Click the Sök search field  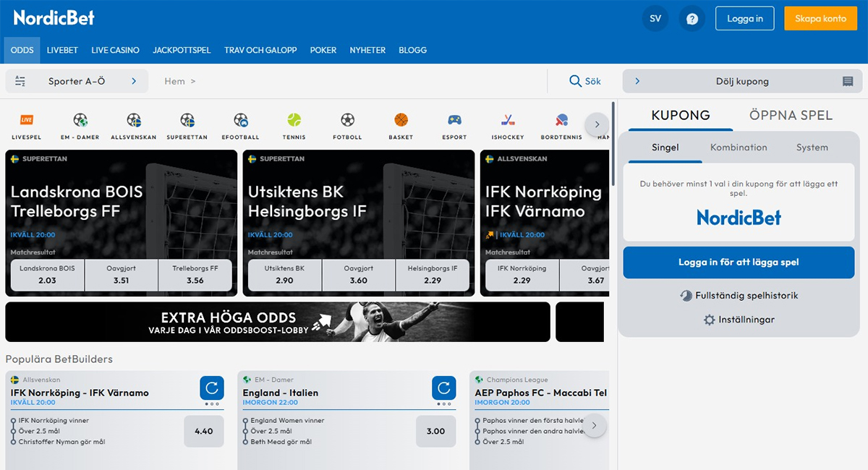point(585,81)
